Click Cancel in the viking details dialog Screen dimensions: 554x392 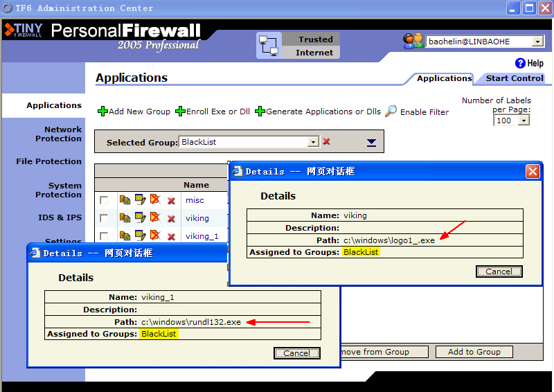tap(499, 271)
